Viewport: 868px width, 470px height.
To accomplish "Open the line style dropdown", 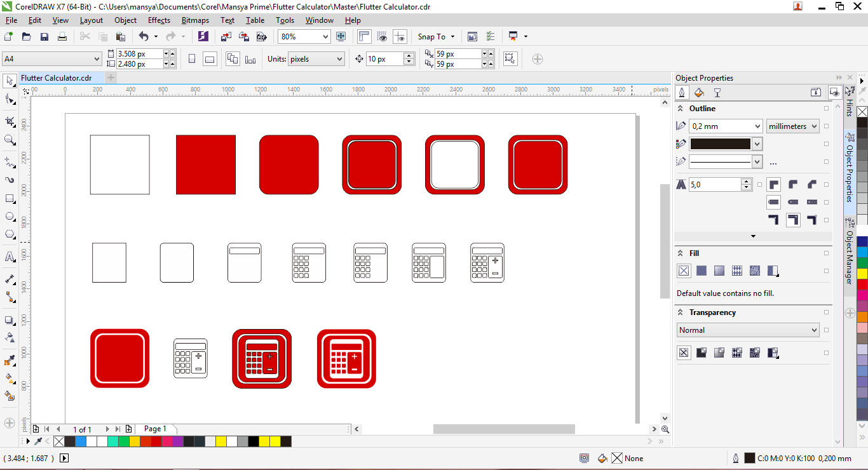I will click(757, 162).
